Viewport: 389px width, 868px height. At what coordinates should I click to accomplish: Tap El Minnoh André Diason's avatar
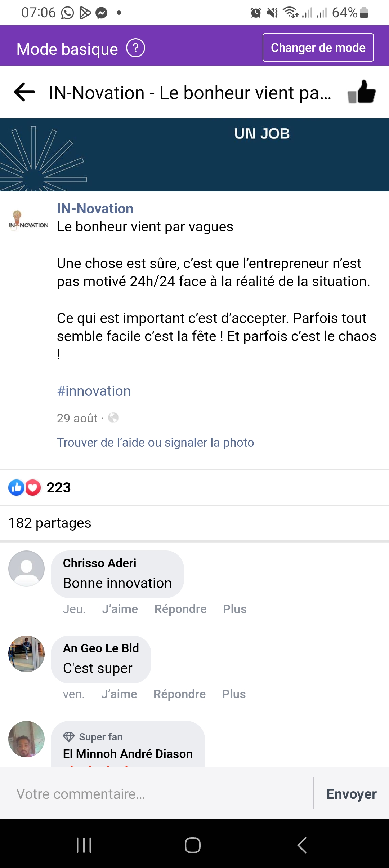click(27, 739)
